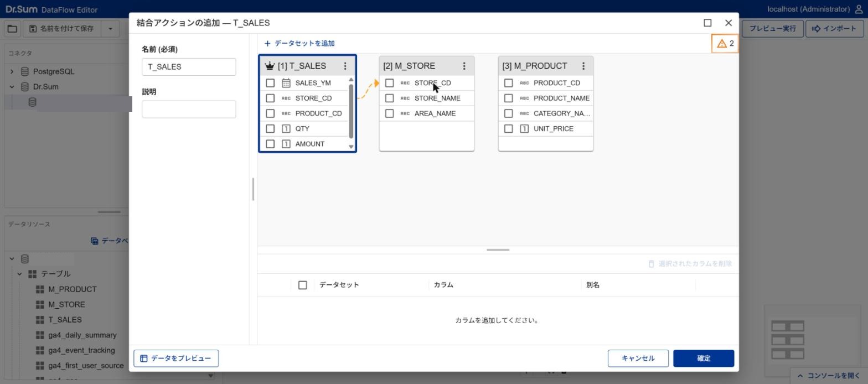Click the [3] M_PRODUCT dataset title
Viewport: 868px width, 384px height.
click(x=535, y=66)
